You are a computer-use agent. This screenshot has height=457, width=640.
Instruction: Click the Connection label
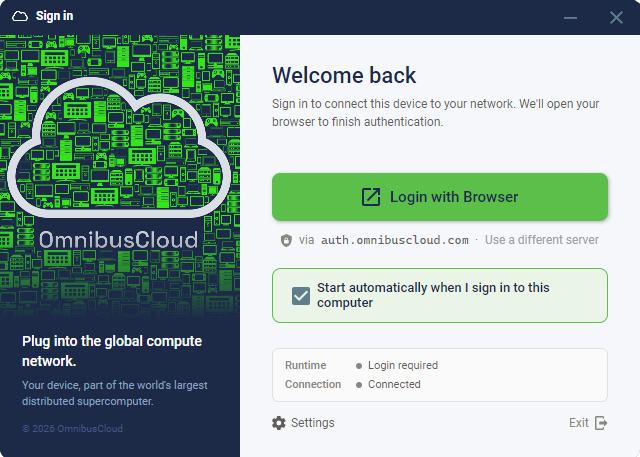313,384
